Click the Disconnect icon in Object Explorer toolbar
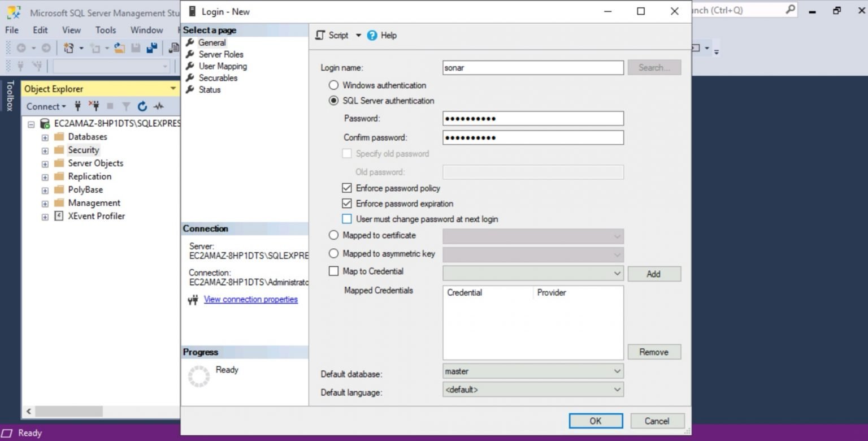 (x=94, y=106)
